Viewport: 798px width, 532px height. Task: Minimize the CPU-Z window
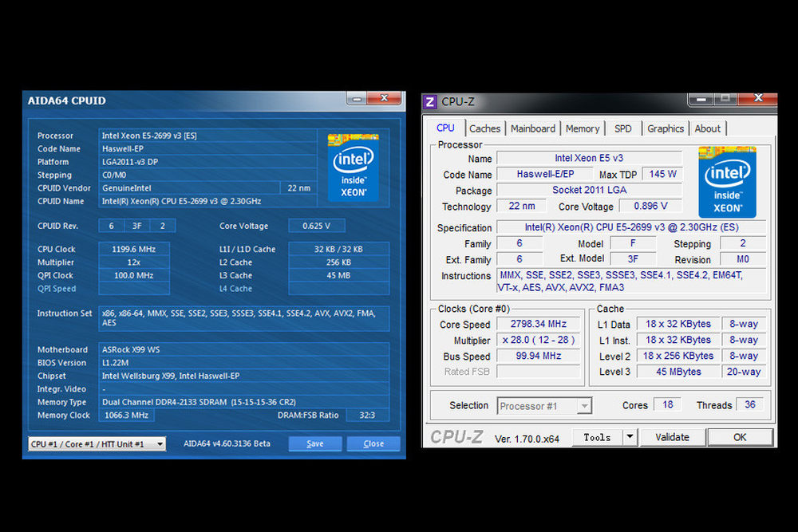click(701, 99)
